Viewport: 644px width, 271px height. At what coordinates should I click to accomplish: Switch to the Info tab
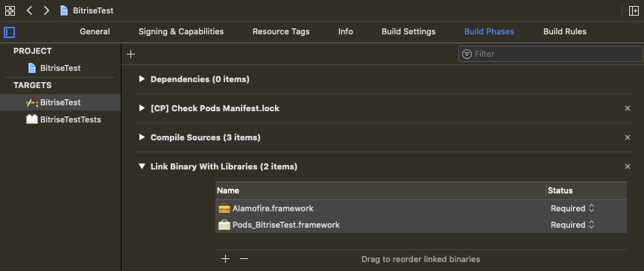(x=345, y=31)
